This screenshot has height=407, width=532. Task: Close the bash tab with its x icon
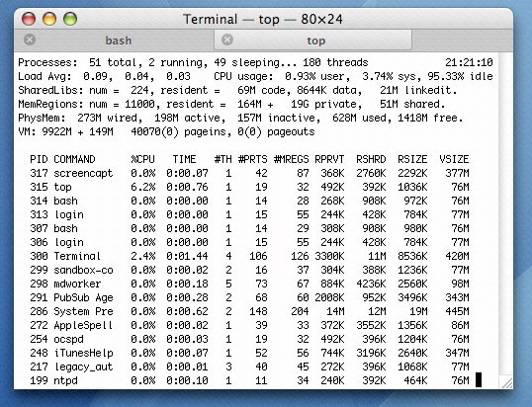(x=30, y=40)
